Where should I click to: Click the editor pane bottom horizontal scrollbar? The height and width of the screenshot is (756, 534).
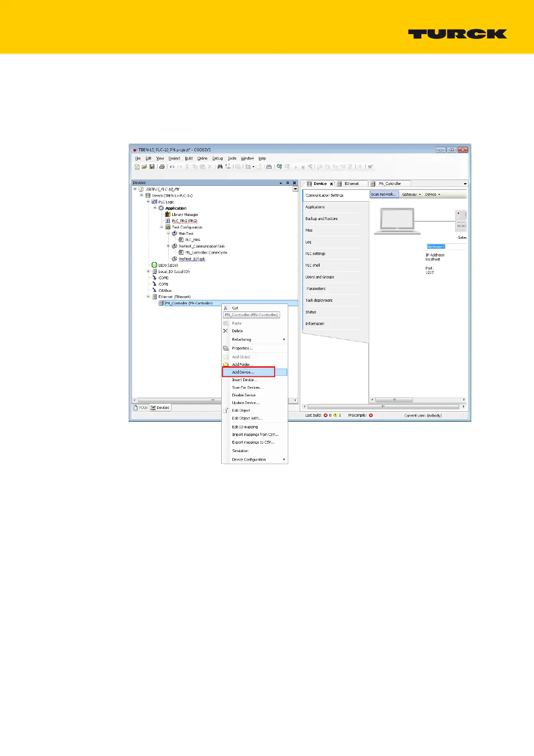pos(383,407)
